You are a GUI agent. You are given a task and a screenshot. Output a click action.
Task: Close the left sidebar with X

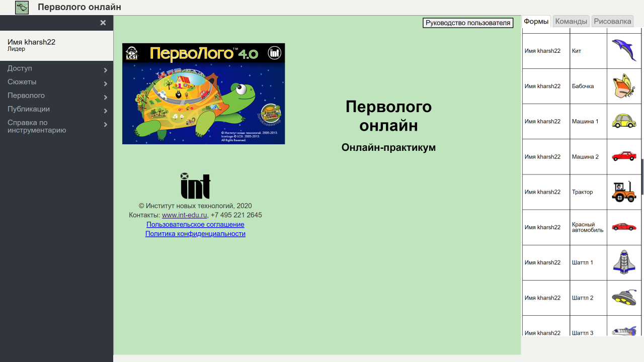pyautogui.click(x=103, y=23)
